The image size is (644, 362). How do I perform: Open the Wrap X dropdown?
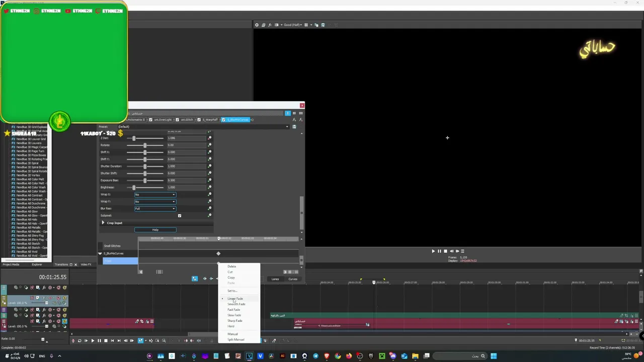155,195
